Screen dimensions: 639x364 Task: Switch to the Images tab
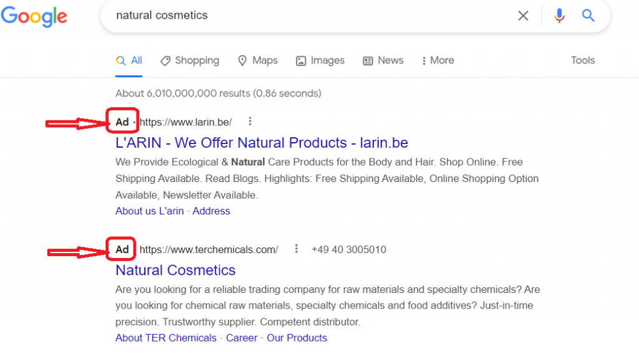[x=320, y=60]
